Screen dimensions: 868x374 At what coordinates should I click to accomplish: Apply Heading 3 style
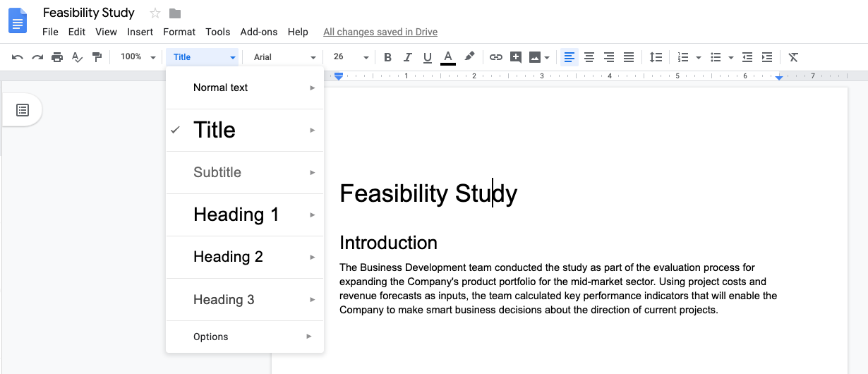(245, 300)
